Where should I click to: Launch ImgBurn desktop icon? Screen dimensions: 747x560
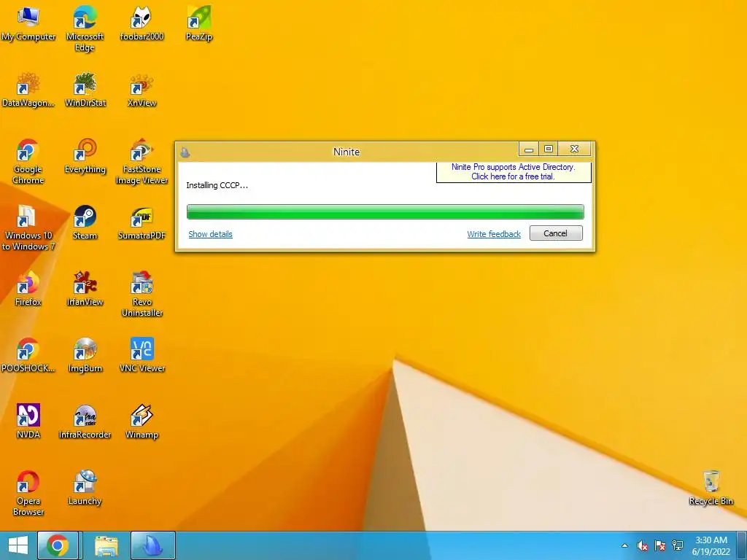click(x=85, y=355)
